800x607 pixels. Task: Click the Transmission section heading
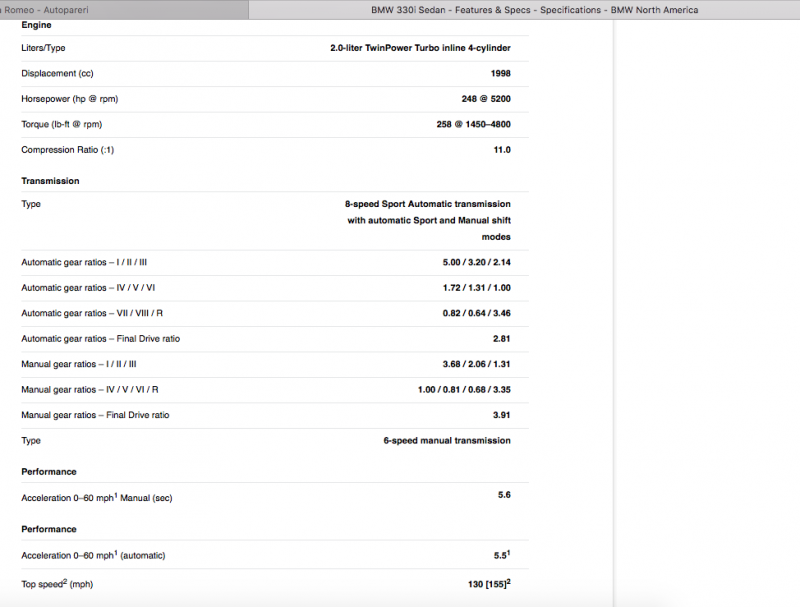pyautogui.click(x=50, y=181)
